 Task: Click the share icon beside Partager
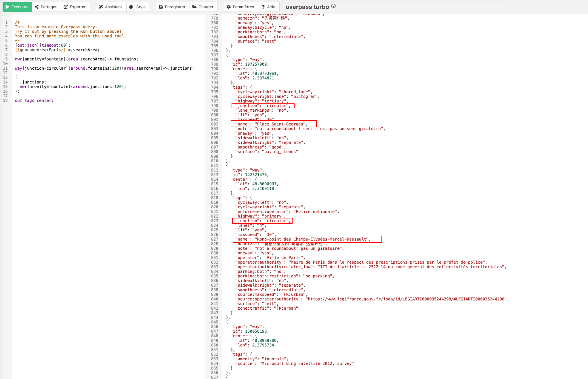(37, 7)
